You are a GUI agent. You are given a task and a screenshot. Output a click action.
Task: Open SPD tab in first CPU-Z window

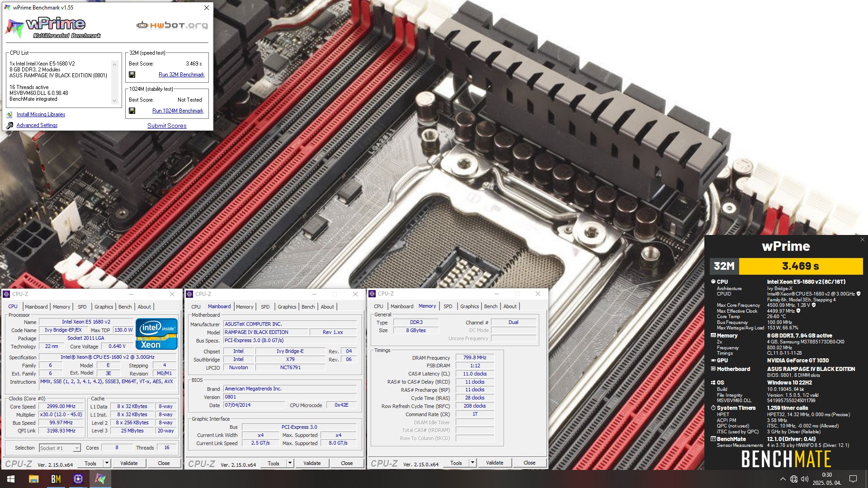(x=82, y=307)
